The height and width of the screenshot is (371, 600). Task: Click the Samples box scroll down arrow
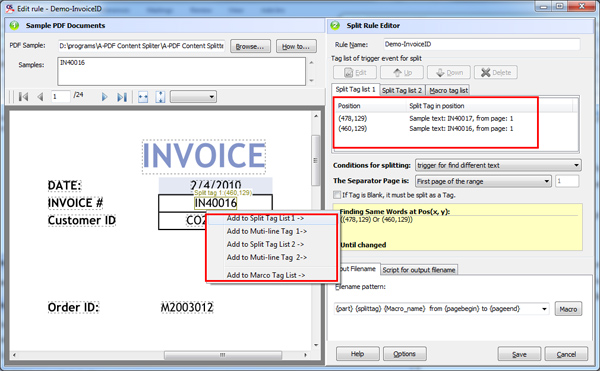pyautogui.click(x=311, y=81)
